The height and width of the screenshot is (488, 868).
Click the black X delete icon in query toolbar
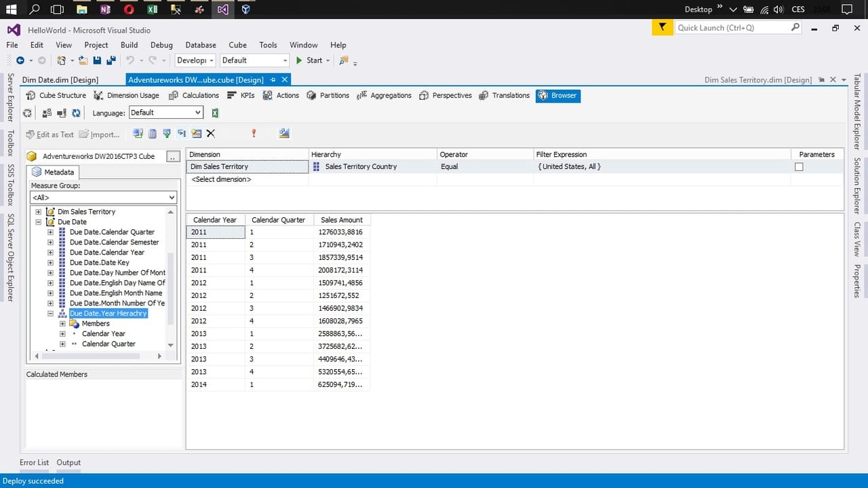click(x=211, y=134)
